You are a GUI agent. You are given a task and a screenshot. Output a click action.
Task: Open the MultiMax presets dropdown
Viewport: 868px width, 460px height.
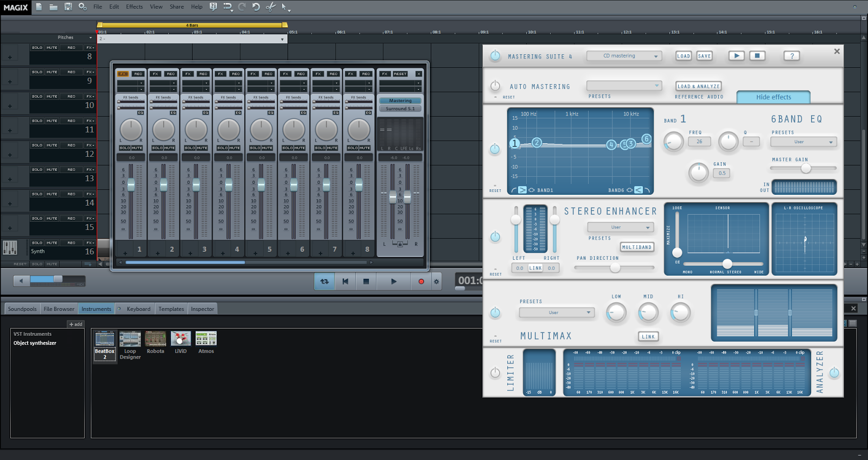557,312
